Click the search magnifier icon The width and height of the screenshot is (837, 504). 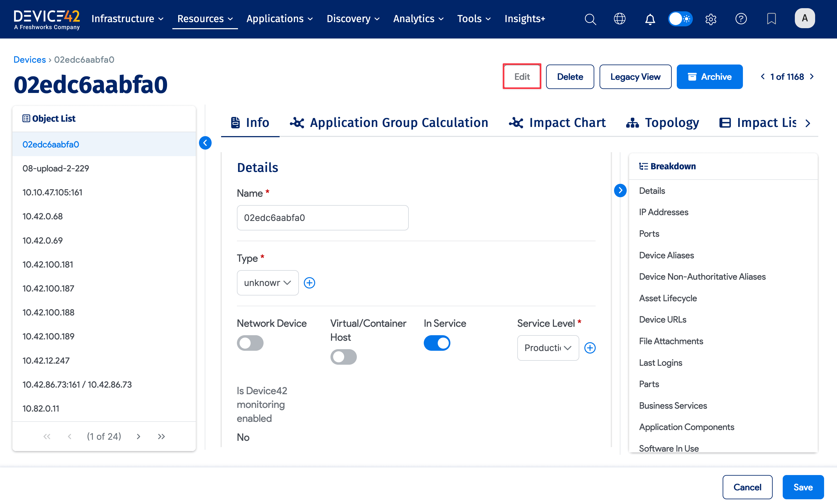(590, 19)
